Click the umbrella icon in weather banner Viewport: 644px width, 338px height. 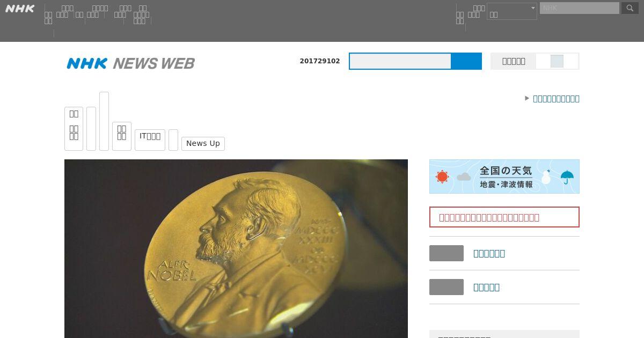[x=567, y=177]
